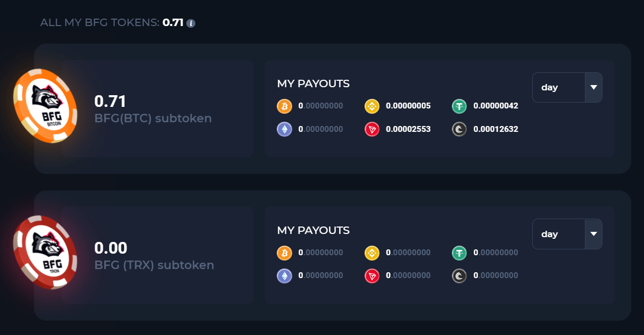Viewport: 644px width, 335px height.
Task: Click dropdown arrow in TRX subtoken payouts
Action: pos(593,234)
